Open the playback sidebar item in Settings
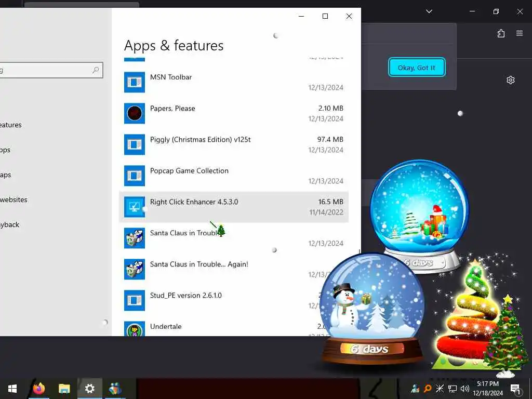The height and width of the screenshot is (399, 532). click(10, 224)
